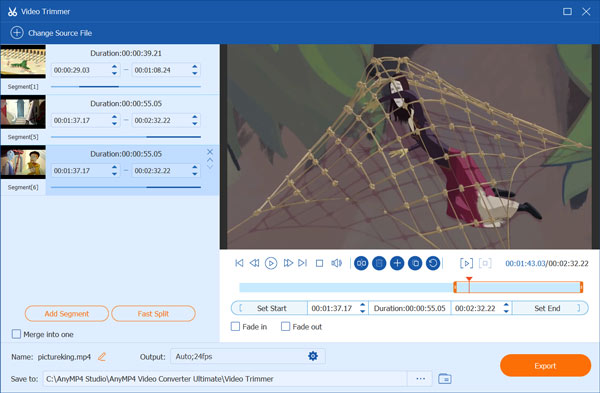Viewport: 600px width, 393px height.
Task: Jump to the segment end frame
Action: pyautogui.click(x=303, y=263)
